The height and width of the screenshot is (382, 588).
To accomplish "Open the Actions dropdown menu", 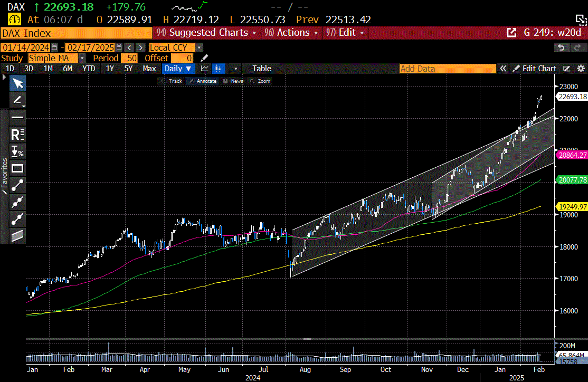I will 292,33.
